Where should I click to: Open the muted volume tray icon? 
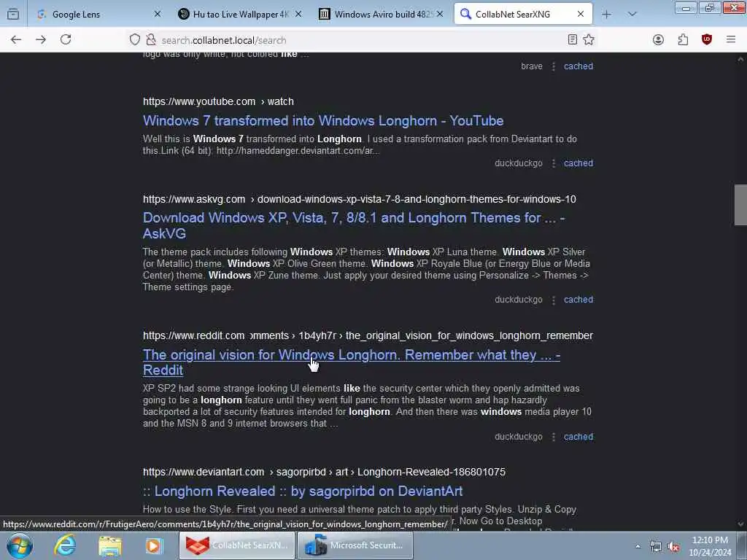pyautogui.click(x=673, y=547)
